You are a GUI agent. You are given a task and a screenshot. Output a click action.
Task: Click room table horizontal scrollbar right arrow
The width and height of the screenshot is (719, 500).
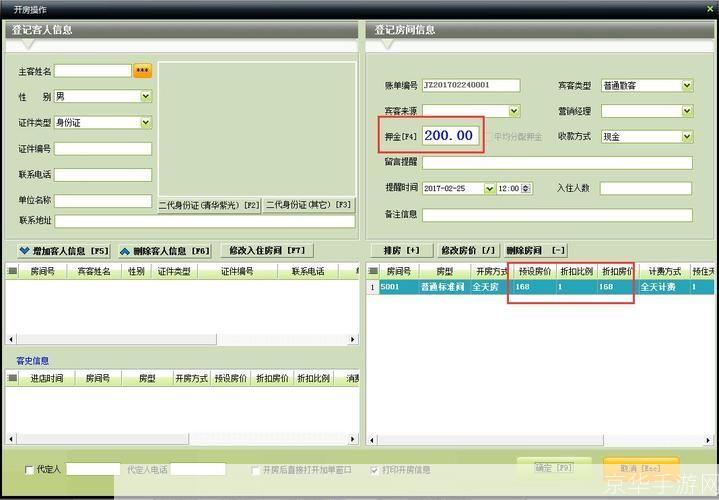[x=708, y=440]
